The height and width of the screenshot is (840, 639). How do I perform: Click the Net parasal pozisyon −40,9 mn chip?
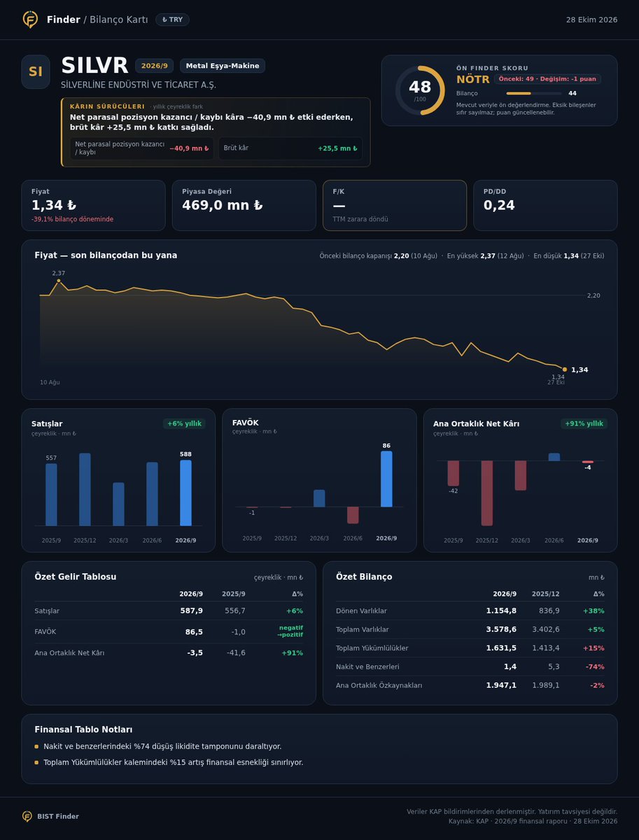point(142,148)
